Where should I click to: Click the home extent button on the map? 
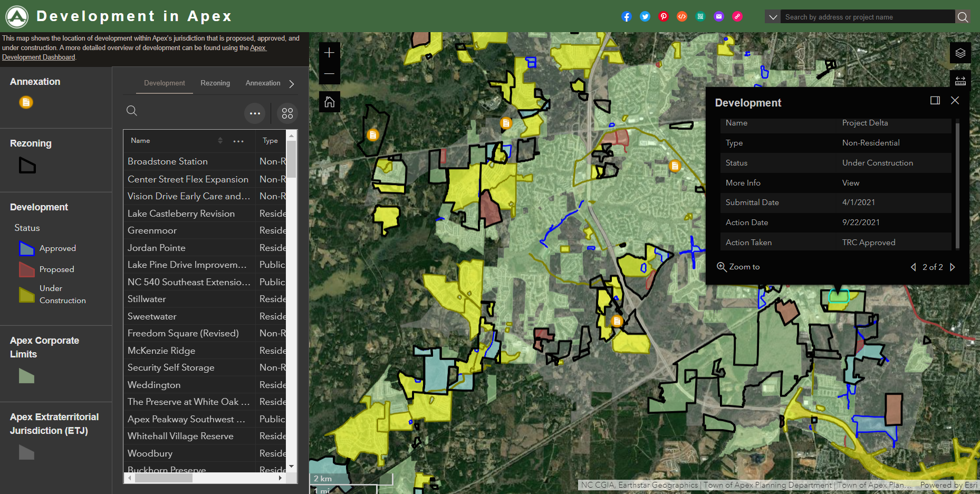(329, 101)
